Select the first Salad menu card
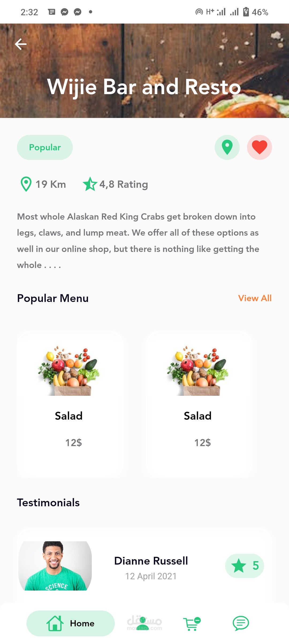This screenshot has width=289, height=644. pos(70,404)
